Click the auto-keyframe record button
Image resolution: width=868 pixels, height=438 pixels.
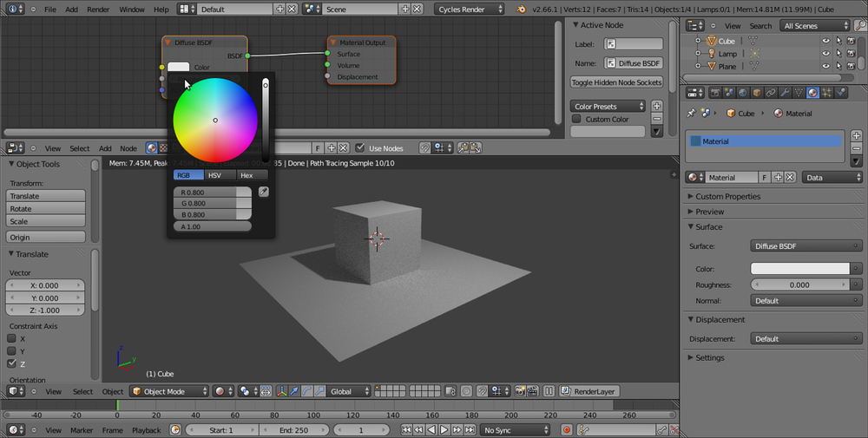coord(566,430)
